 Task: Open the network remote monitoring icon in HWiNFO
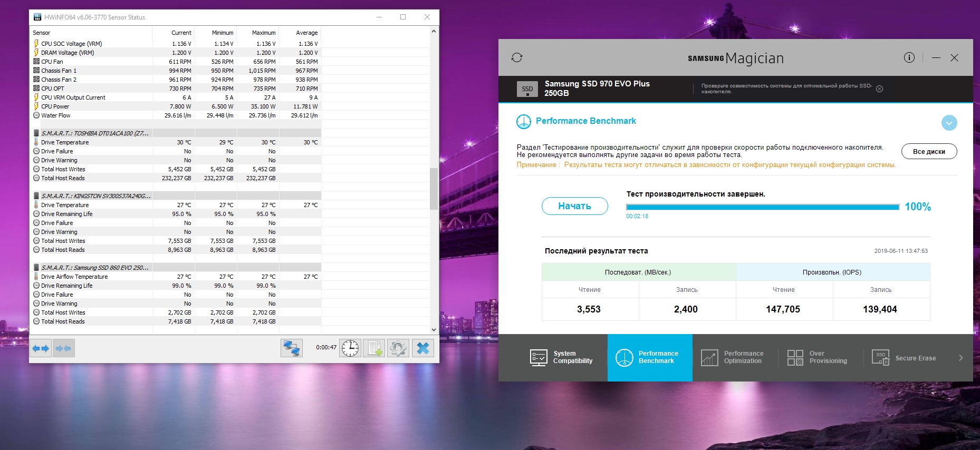point(292,348)
